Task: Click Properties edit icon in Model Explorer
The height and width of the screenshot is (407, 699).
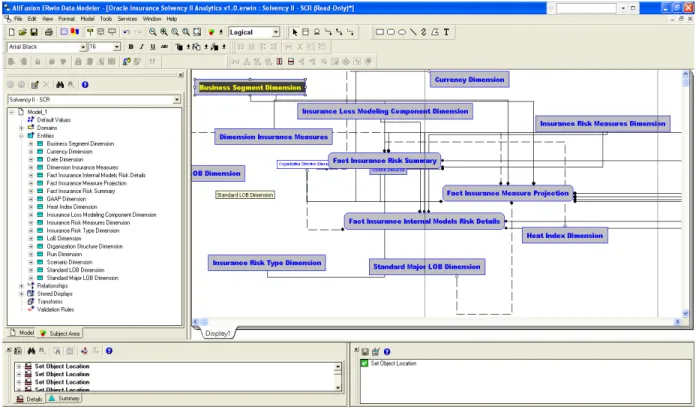Action: (35, 85)
